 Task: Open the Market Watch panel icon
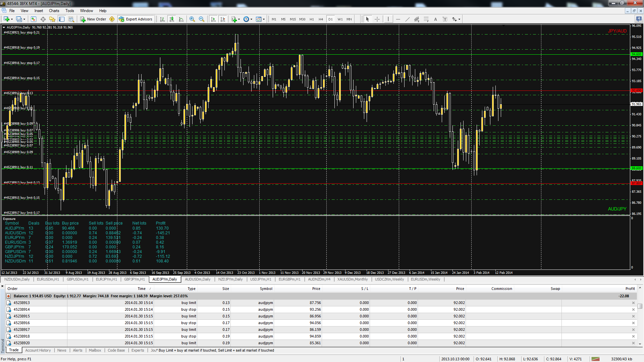(33, 19)
